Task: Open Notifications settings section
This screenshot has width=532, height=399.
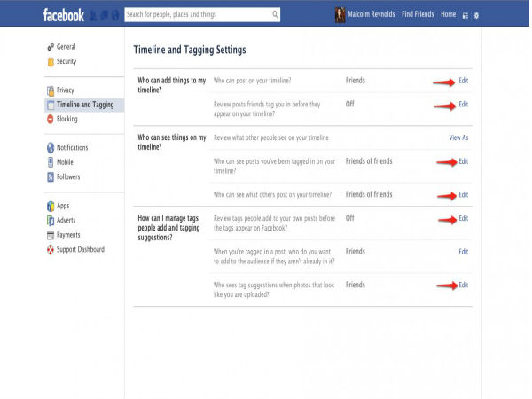Action: coord(73,147)
